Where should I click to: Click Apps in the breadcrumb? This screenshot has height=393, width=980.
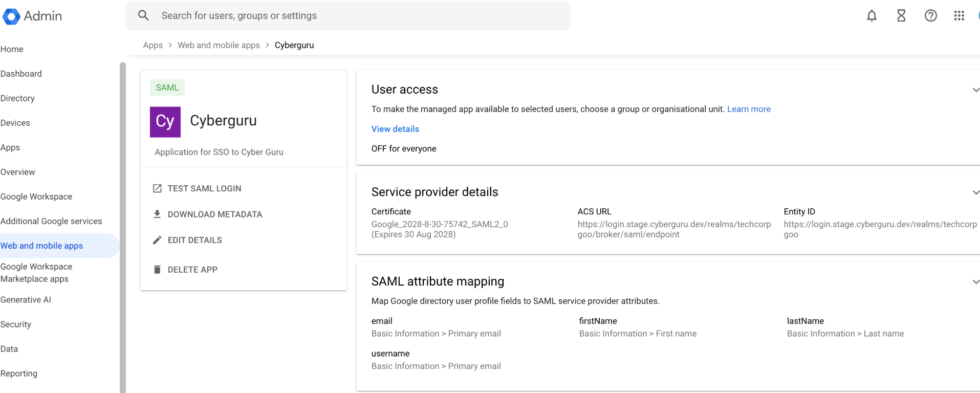153,45
